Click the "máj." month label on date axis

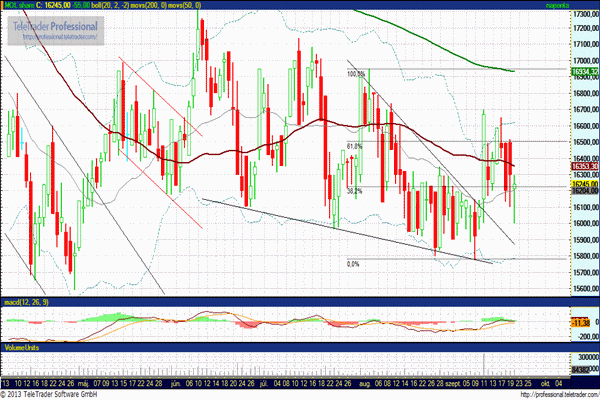click(x=83, y=384)
